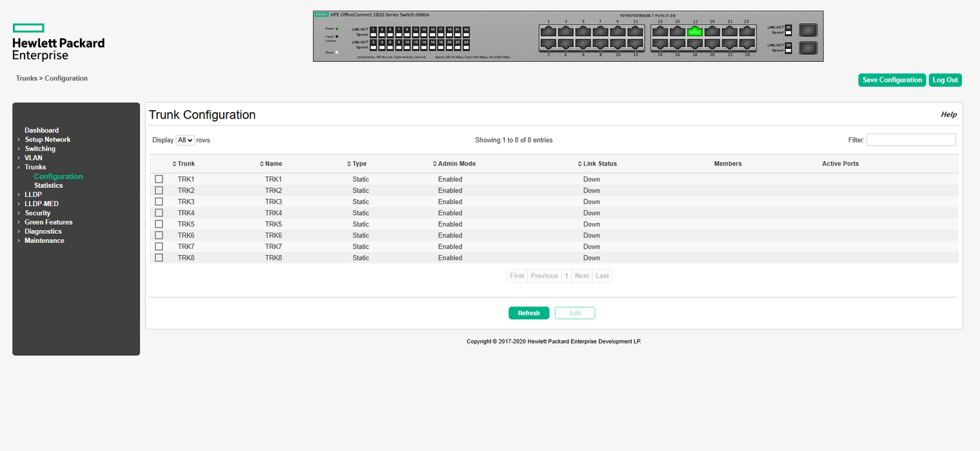Click the green active port 17
The image size is (980, 451).
(x=695, y=32)
